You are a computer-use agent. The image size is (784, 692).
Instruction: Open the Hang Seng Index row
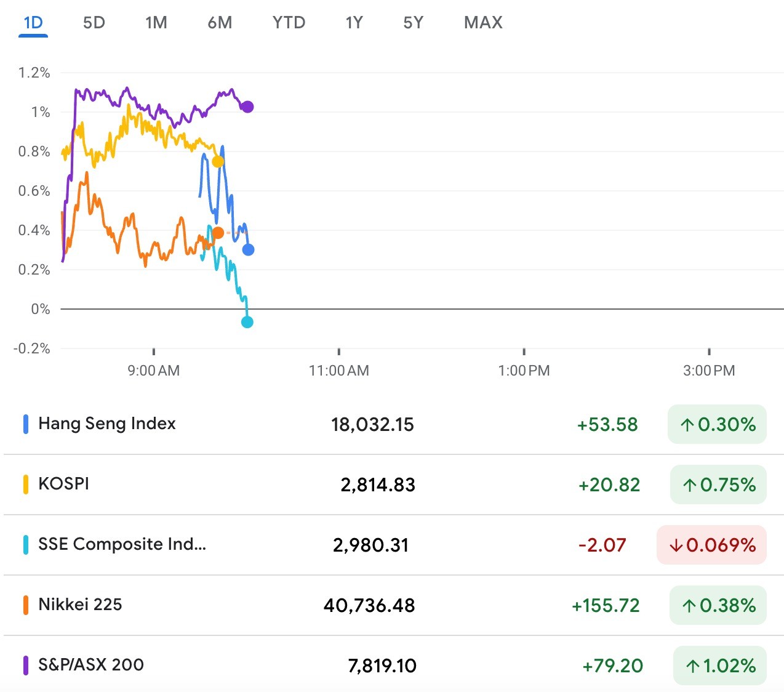(107, 424)
